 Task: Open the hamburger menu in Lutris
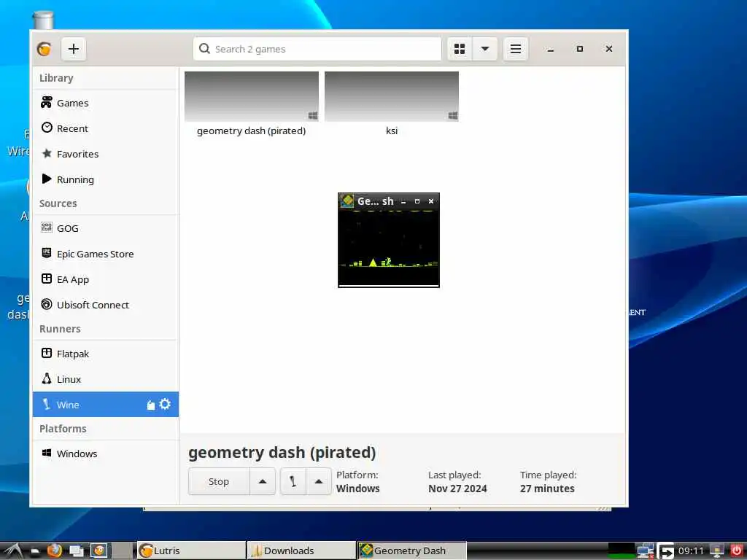coord(516,49)
